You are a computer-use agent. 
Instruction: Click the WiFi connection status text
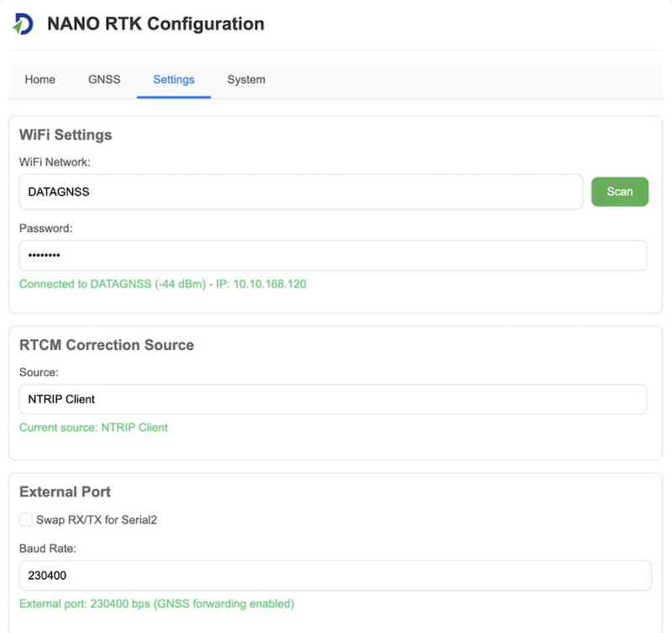click(162, 284)
